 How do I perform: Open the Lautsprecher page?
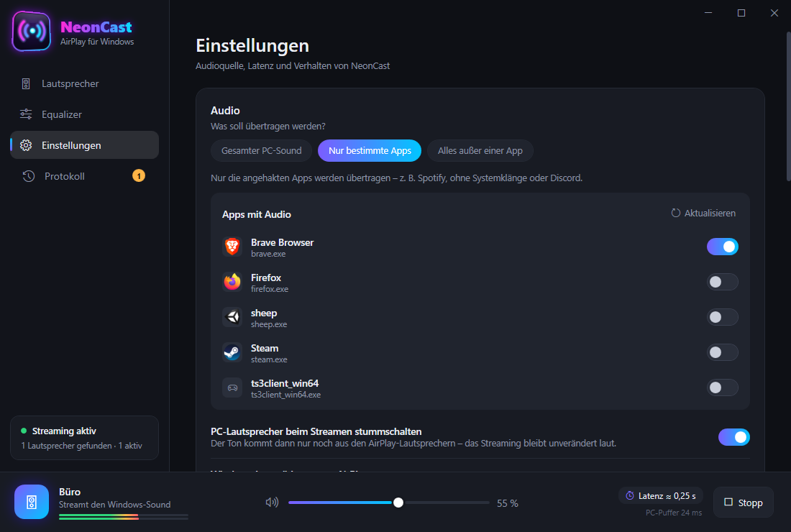[x=84, y=83]
